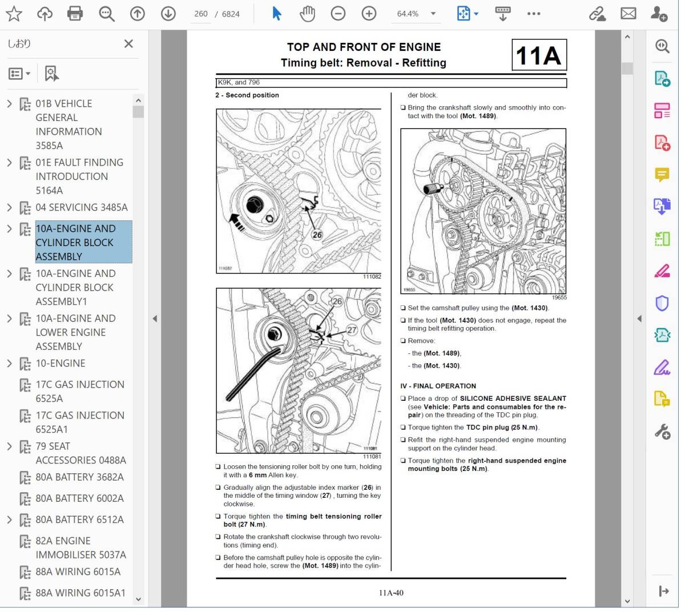
Task: Open share with others icon
Action: [x=659, y=14]
